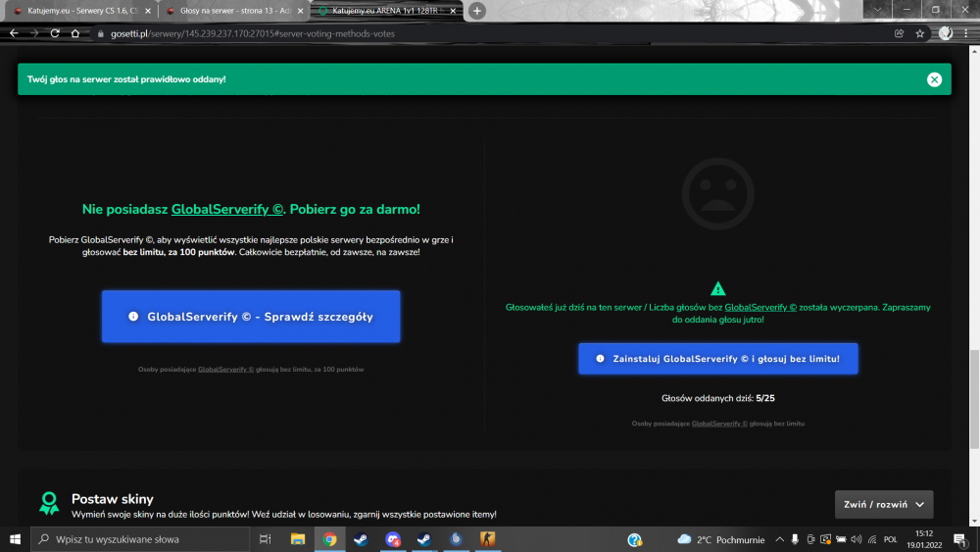The height and width of the screenshot is (552, 980).
Task: Open the Counter-Strike taskbar icon
Action: (487, 539)
